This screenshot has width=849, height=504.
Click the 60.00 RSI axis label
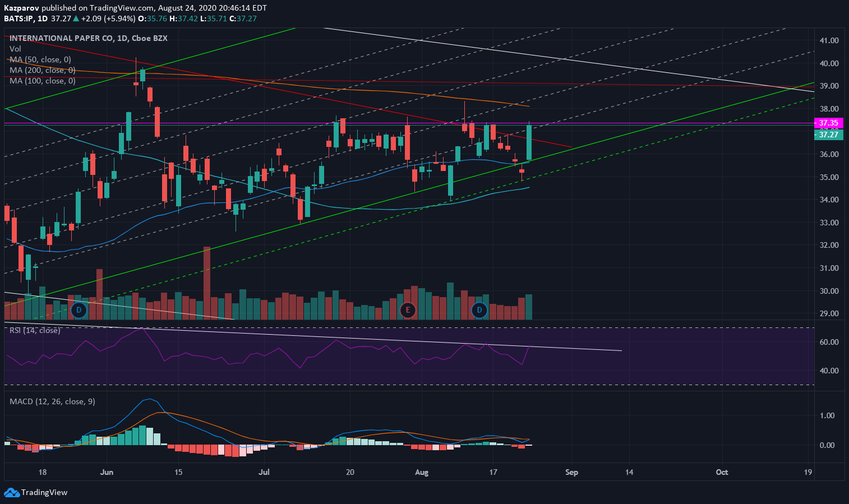[829, 342]
